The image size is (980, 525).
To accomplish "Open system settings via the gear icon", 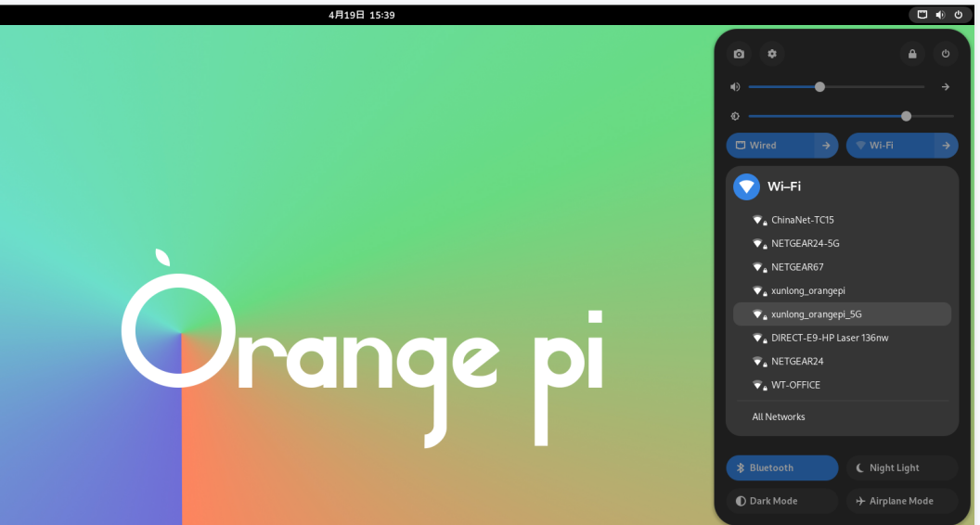I will pos(772,54).
